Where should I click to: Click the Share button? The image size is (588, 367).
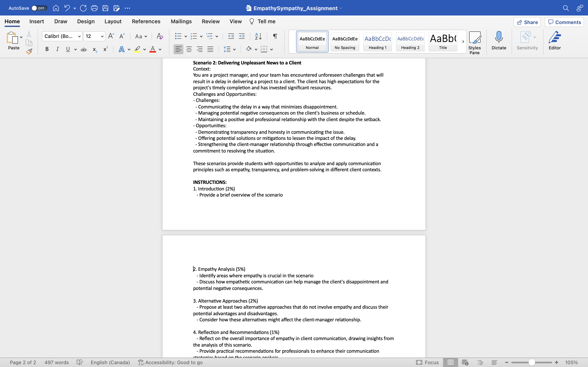click(x=527, y=22)
